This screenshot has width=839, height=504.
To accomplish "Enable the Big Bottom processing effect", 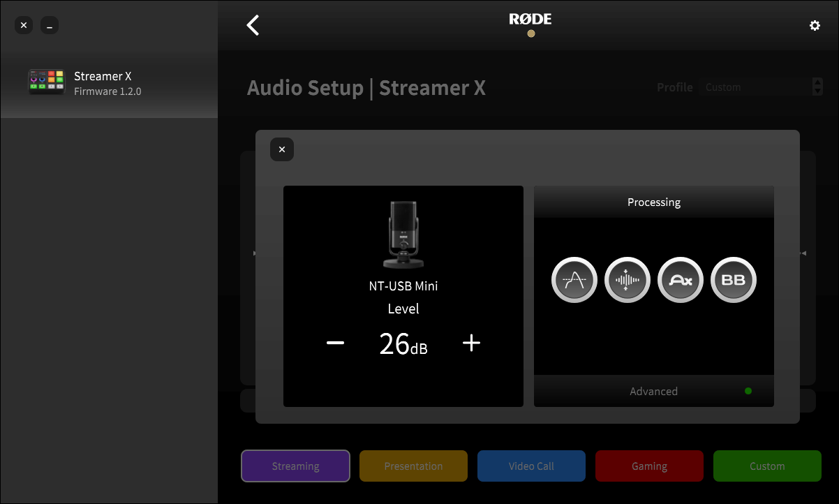I will (734, 279).
